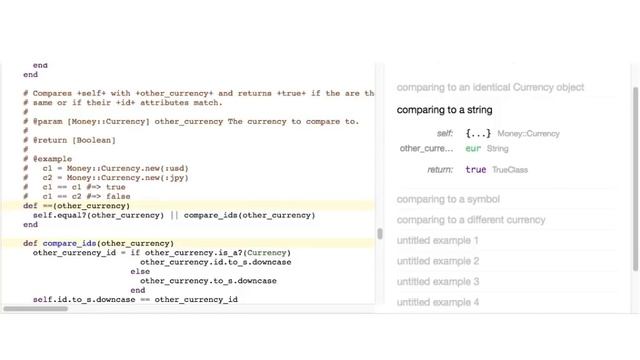Click the 'else' keyword line
Image resolution: width=640 pixels, height=360 pixels.
[140, 271]
